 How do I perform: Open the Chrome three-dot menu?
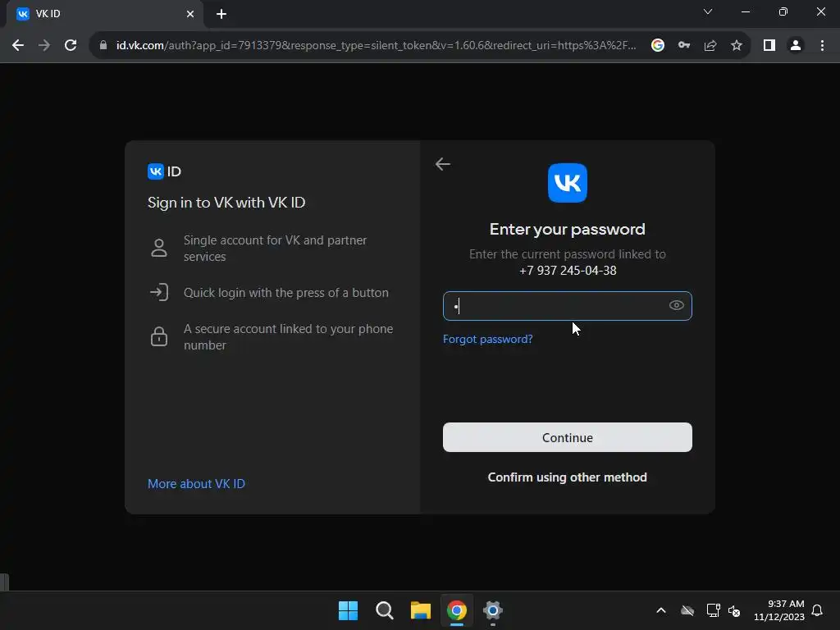click(822, 46)
